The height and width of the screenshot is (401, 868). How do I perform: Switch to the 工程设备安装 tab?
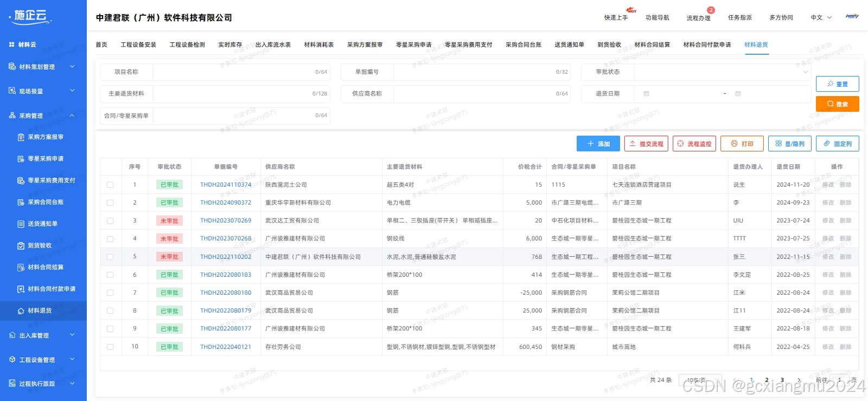tap(138, 44)
